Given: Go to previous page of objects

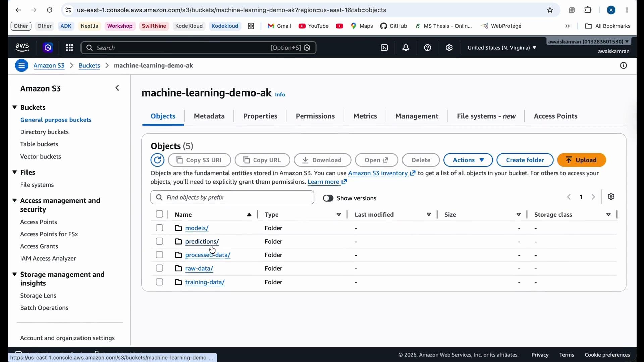Looking at the screenshot, I should (569, 197).
